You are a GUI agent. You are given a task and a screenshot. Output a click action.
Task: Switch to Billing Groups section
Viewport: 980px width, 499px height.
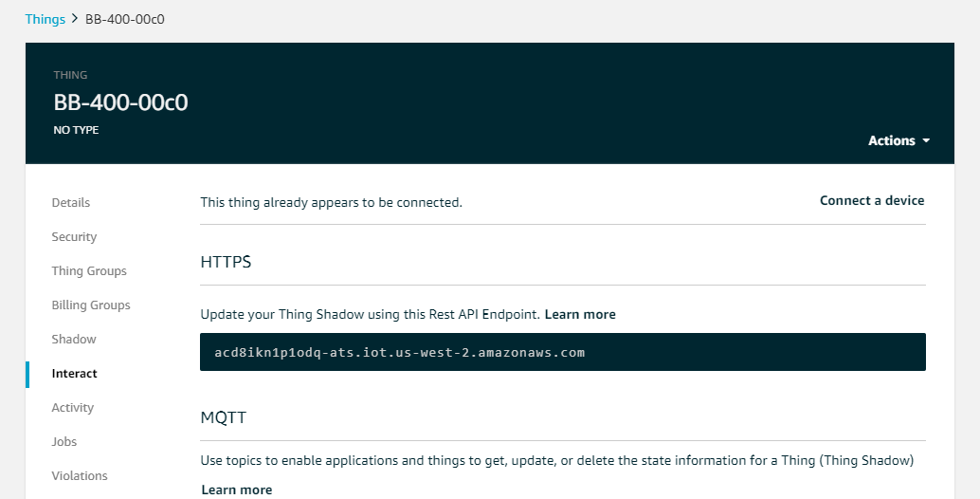(91, 305)
